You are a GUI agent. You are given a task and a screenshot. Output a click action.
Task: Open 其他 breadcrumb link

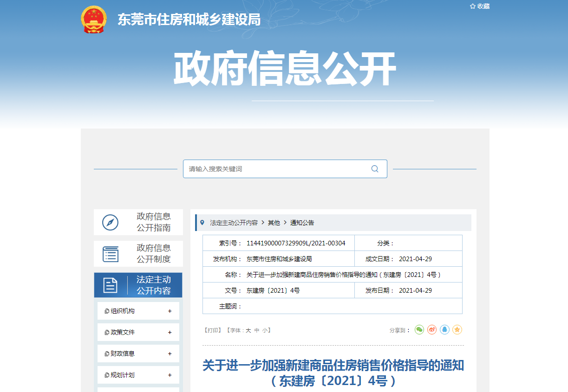pos(274,223)
